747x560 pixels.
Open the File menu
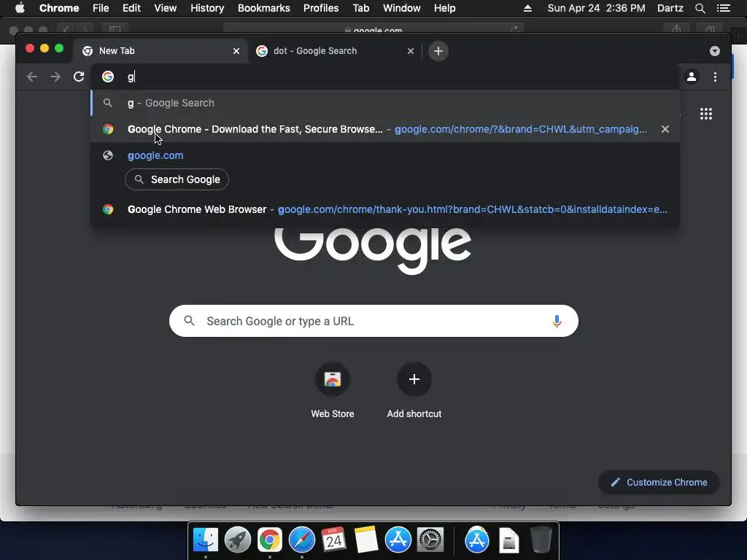(x=101, y=8)
